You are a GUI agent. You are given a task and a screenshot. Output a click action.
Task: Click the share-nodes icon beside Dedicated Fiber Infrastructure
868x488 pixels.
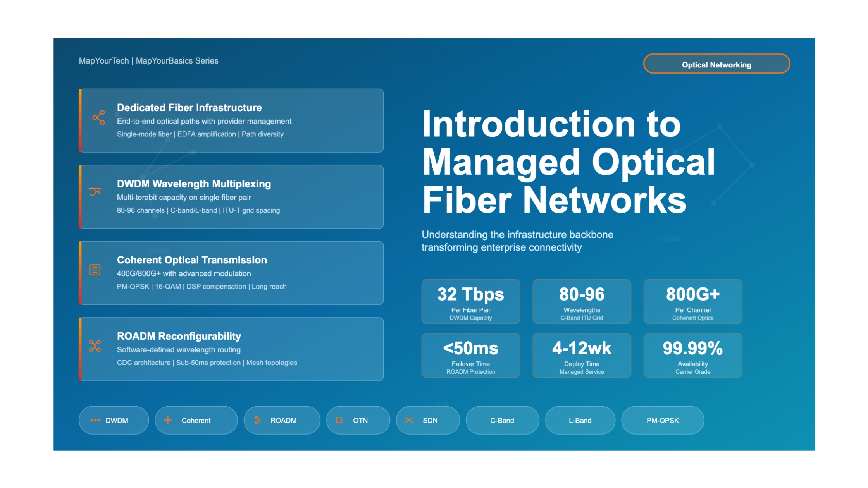[x=99, y=118]
